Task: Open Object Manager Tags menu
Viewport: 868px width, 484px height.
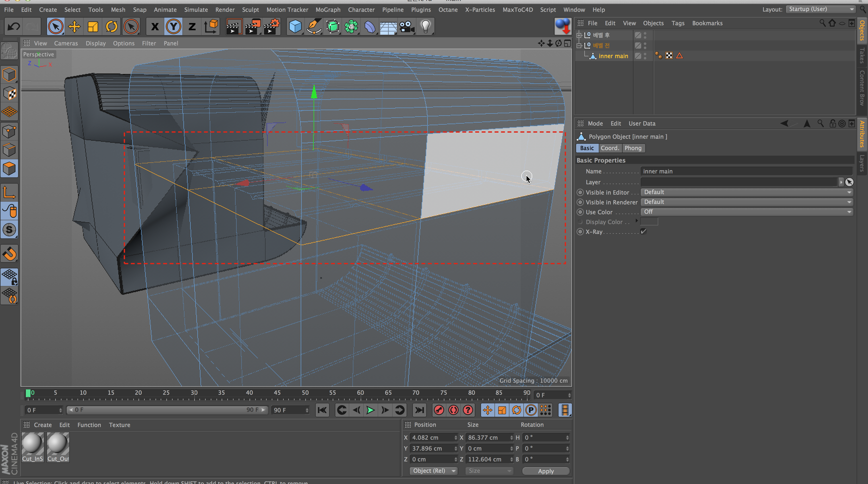Action: click(x=678, y=23)
